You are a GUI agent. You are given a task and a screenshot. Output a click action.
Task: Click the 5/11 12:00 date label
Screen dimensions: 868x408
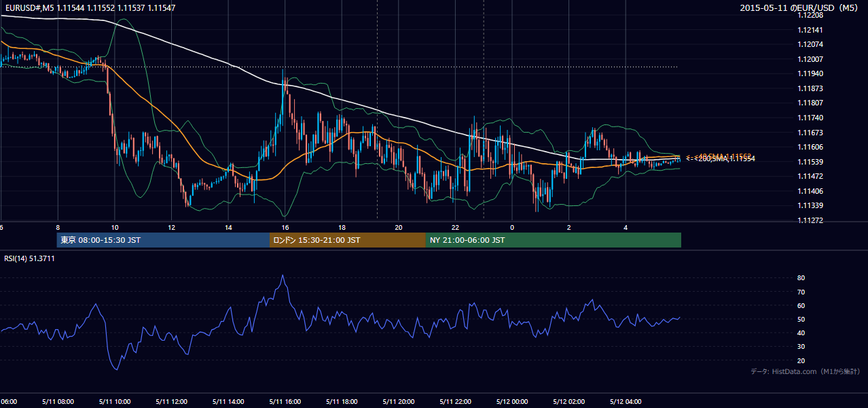tap(171, 402)
